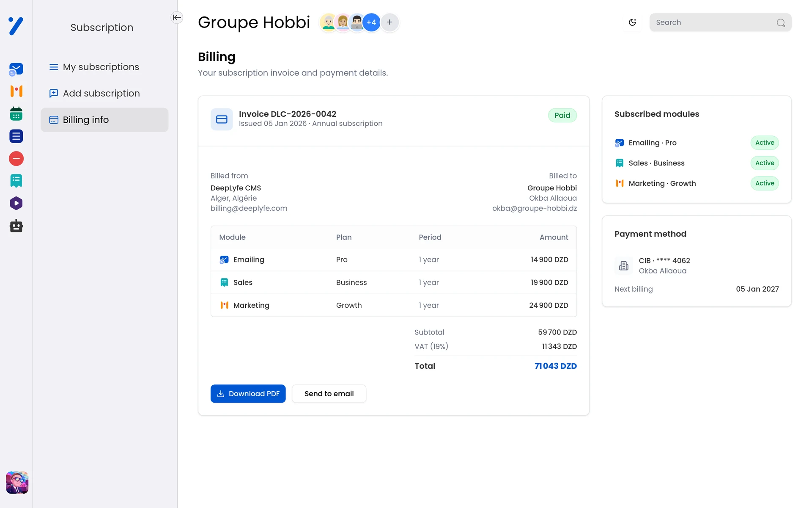This screenshot has width=812, height=508.
Task: Collapse the Subscription sidebar panel
Action: (177, 17)
